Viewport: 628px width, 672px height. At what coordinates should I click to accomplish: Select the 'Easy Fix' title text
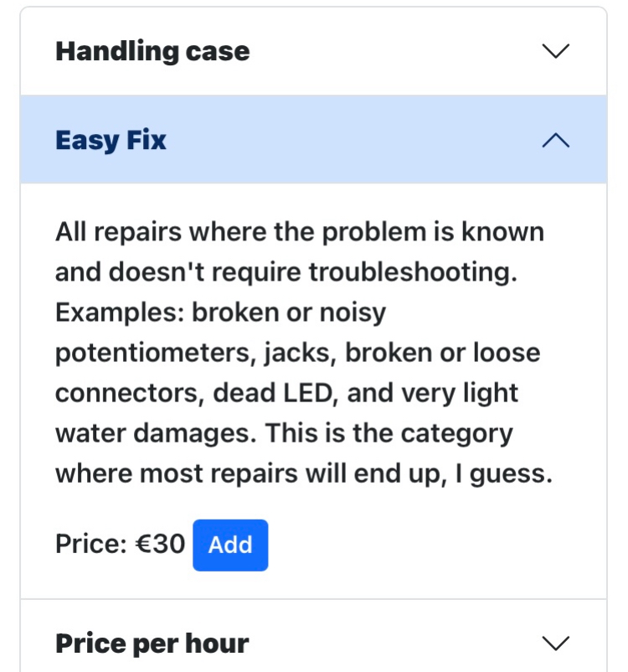[111, 140]
